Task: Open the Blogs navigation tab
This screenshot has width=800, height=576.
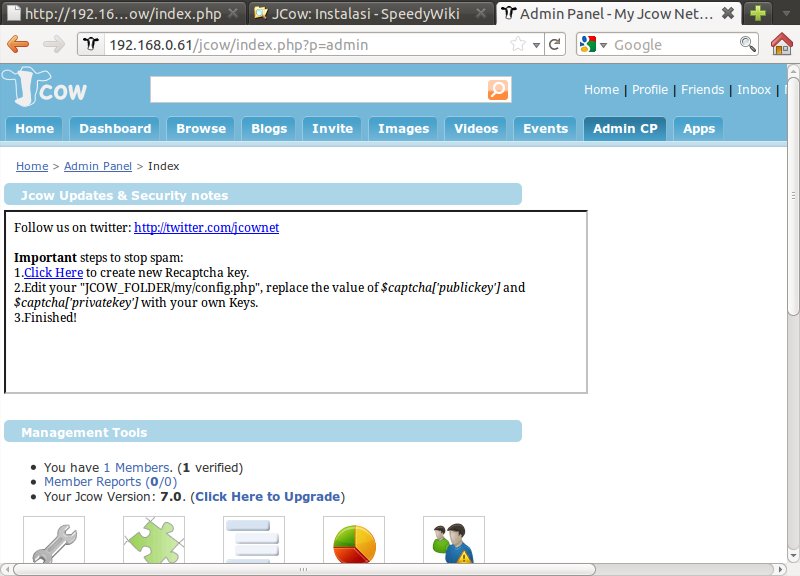Action: click(x=269, y=129)
